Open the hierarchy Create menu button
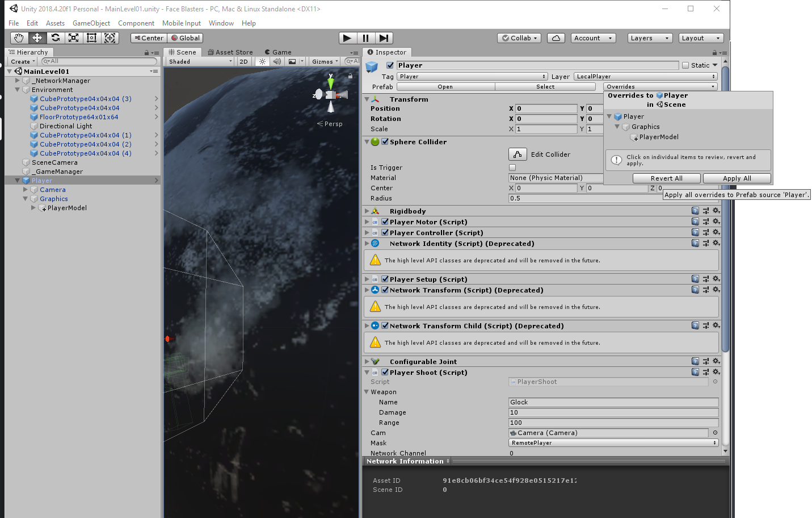Screen dimensions: 812x518 [23, 61]
